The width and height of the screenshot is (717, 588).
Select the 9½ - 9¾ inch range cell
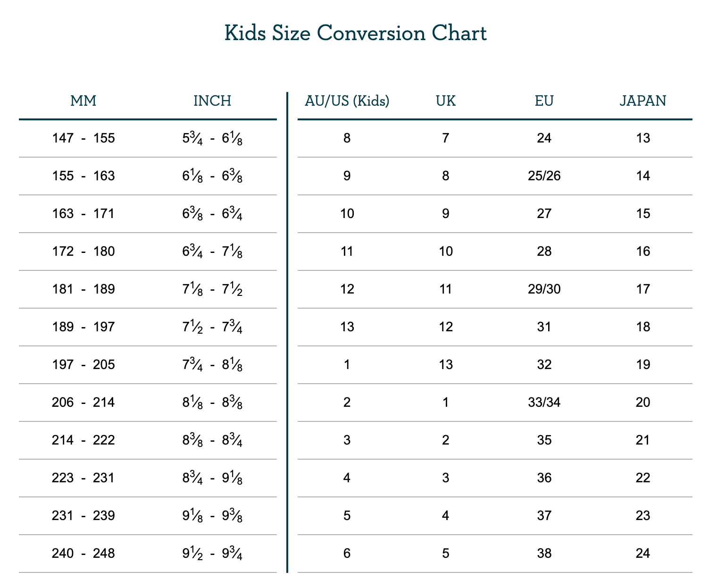(x=212, y=553)
